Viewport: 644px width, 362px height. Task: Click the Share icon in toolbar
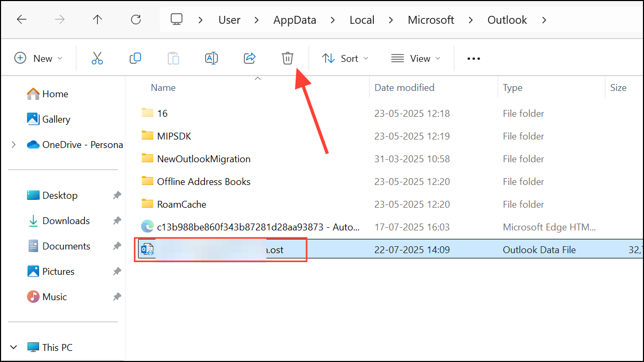250,58
